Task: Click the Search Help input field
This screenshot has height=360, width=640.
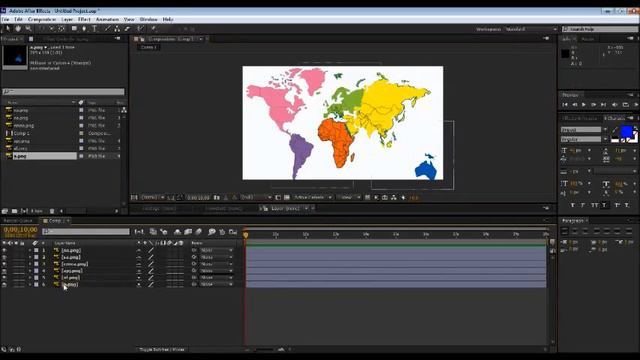Action: pos(600,29)
